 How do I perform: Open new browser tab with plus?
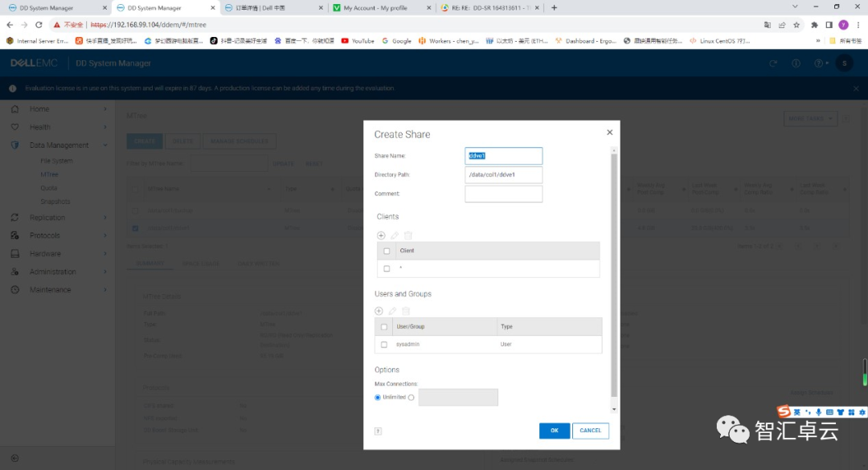[x=554, y=8]
